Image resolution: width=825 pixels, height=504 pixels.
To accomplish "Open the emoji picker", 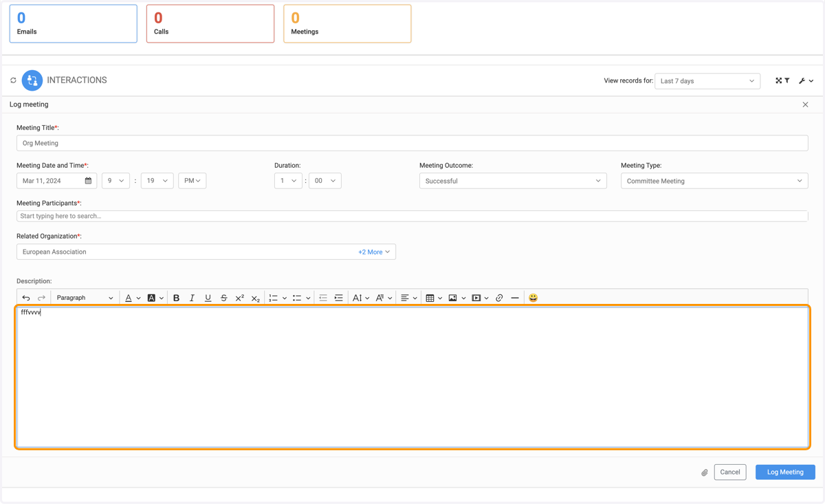I will (533, 298).
